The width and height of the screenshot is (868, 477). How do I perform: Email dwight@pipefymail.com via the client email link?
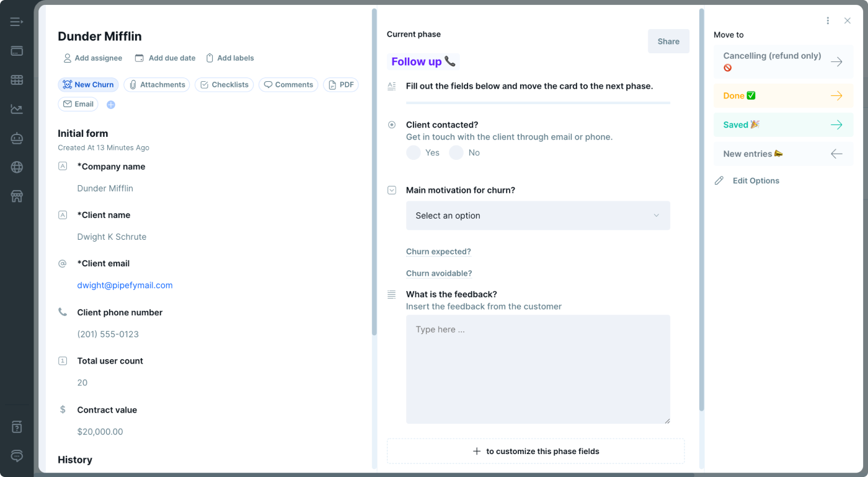[x=124, y=285]
